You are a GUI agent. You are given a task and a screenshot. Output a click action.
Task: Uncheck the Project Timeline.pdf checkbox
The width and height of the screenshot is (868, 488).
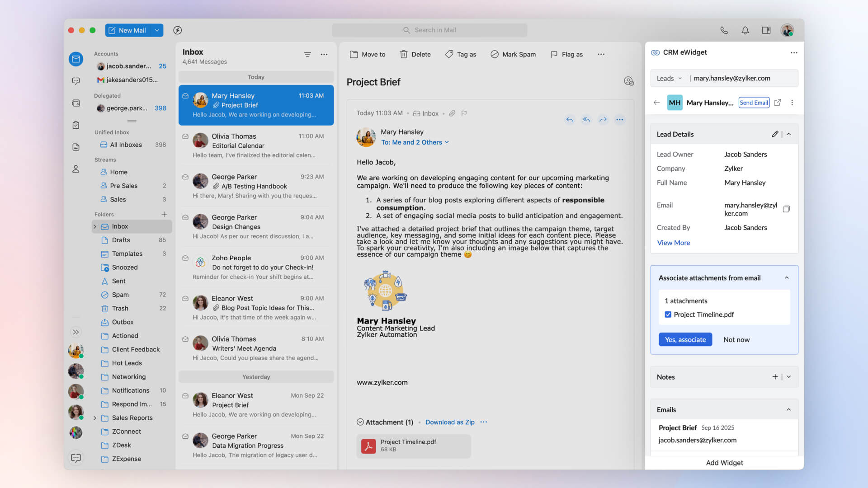(668, 314)
